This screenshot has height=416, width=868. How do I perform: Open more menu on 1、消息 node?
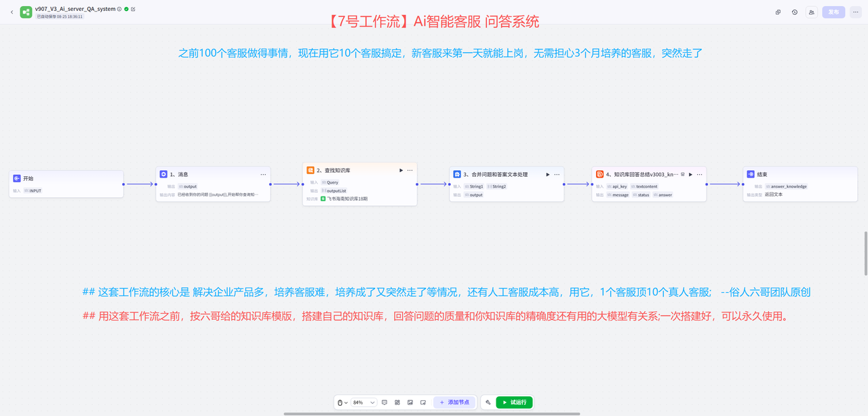[263, 175]
